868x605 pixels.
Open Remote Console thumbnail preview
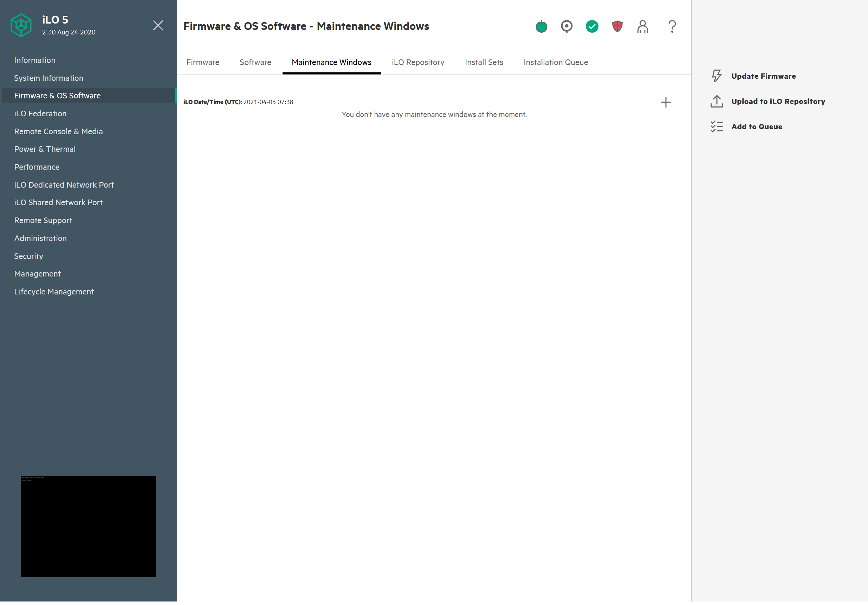(89, 526)
